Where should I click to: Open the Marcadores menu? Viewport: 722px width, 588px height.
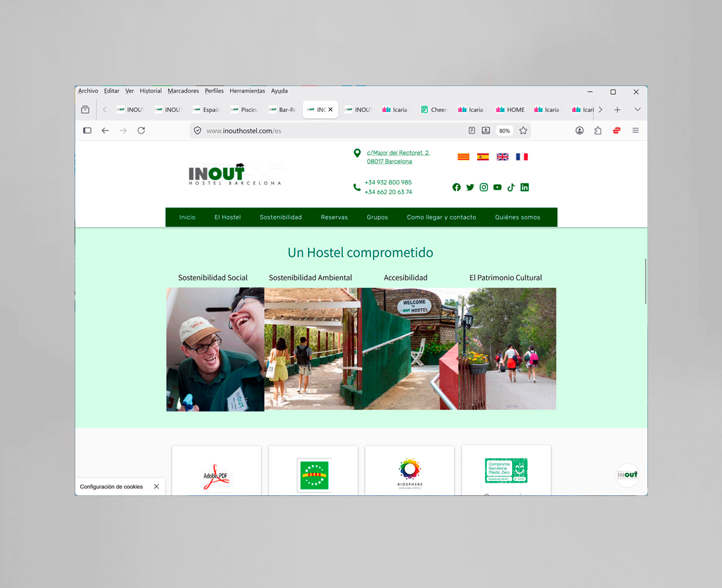point(183,91)
